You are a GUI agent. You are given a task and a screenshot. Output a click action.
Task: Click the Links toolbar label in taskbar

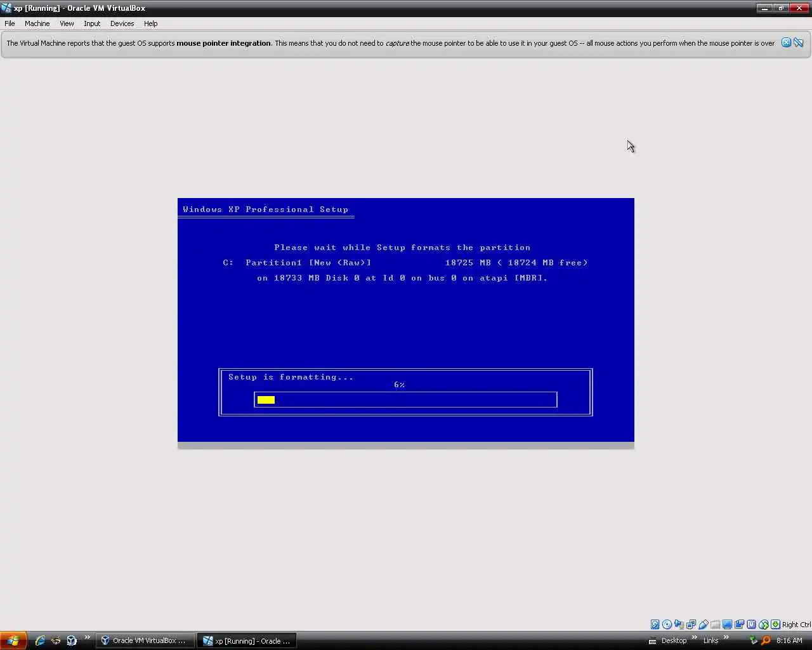pos(710,640)
